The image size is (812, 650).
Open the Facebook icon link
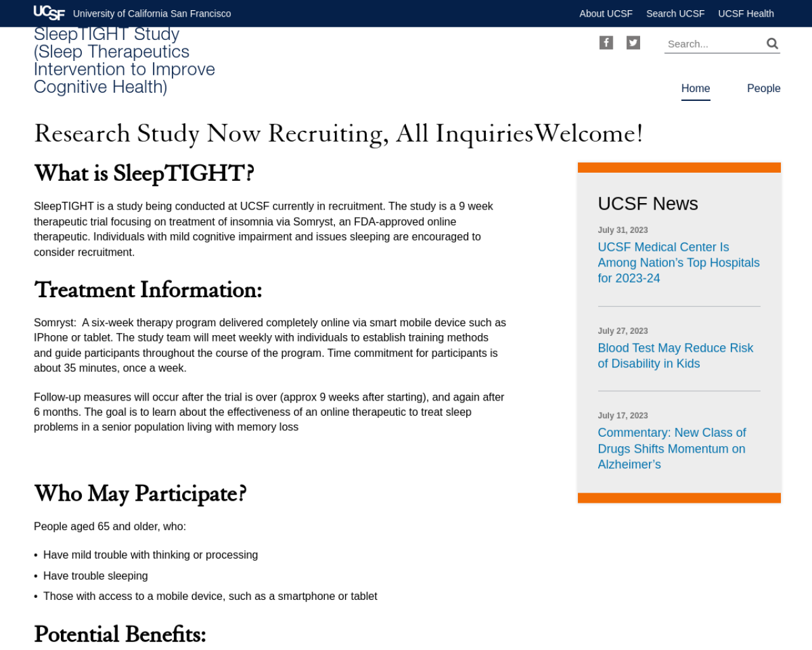606,43
